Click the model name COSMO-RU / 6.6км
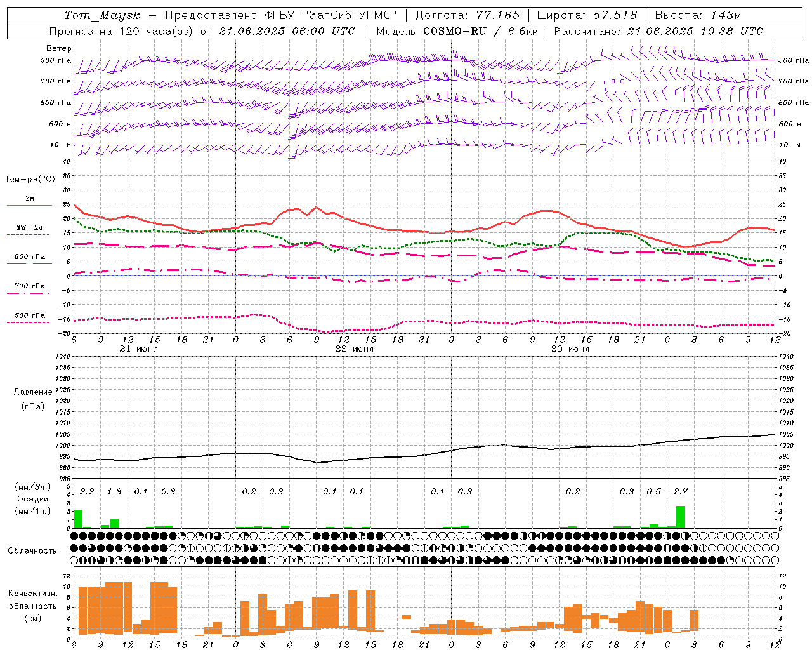812x650 pixels. pos(481,31)
